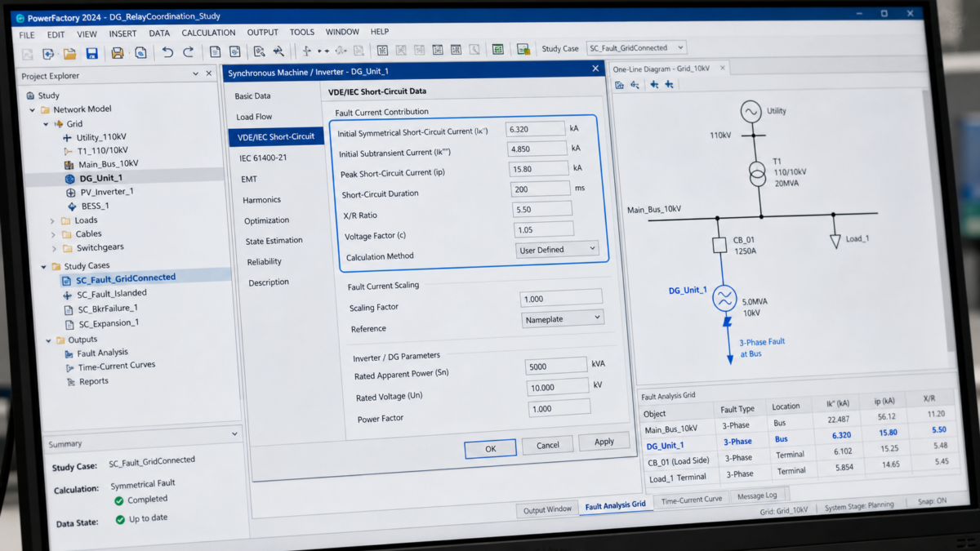This screenshot has width=980, height=551.
Task: Save project using the blue floppy icon
Action: tap(91, 54)
